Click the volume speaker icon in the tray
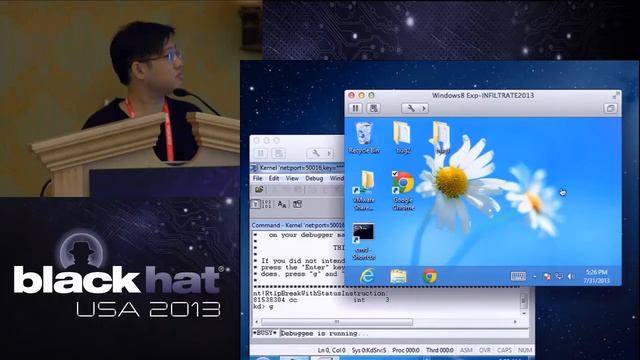The image size is (640, 360). pyautogui.click(x=571, y=277)
